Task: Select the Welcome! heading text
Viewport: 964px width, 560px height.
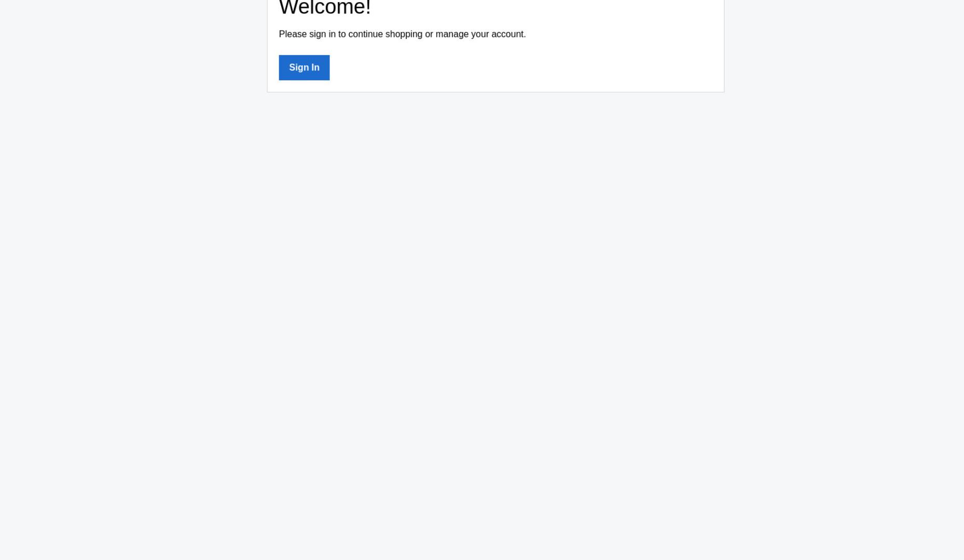Action: click(325, 7)
